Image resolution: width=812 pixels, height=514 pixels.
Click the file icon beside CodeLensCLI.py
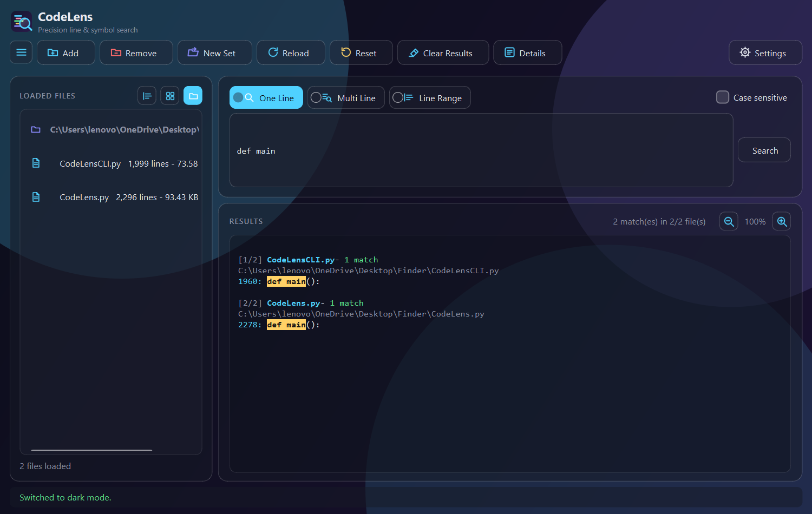pyautogui.click(x=36, y=163)
